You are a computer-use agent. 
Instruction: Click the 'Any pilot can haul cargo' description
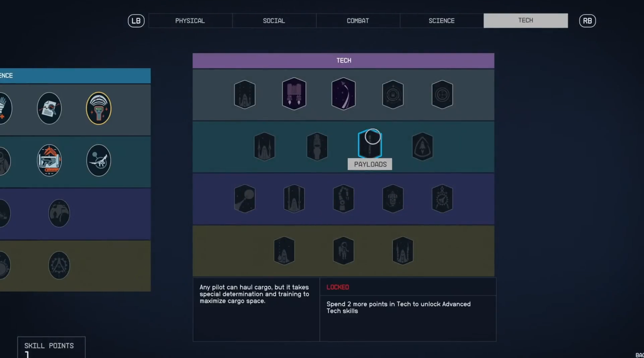[254, 294]
